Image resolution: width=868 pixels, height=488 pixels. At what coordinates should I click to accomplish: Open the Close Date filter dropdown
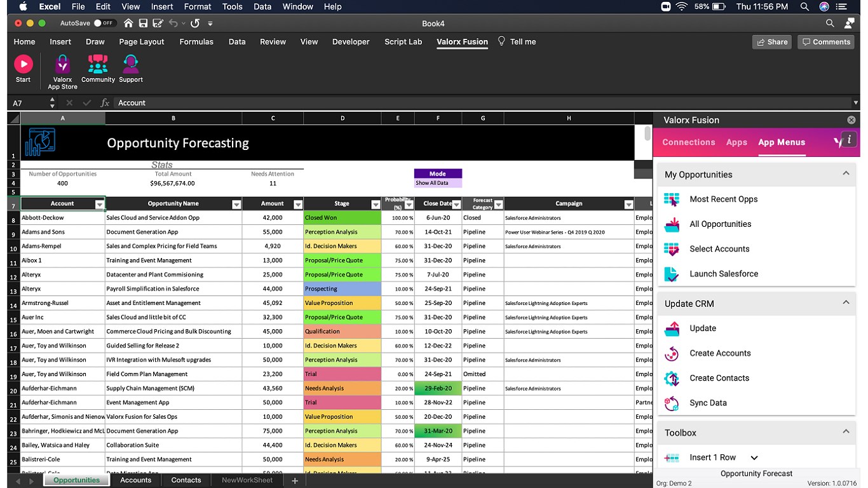coord(456,205)
